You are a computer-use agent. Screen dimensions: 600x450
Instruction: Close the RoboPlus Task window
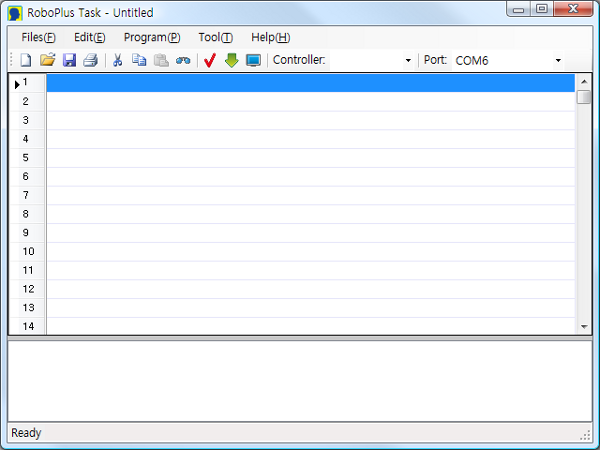(x=573, y=9)
